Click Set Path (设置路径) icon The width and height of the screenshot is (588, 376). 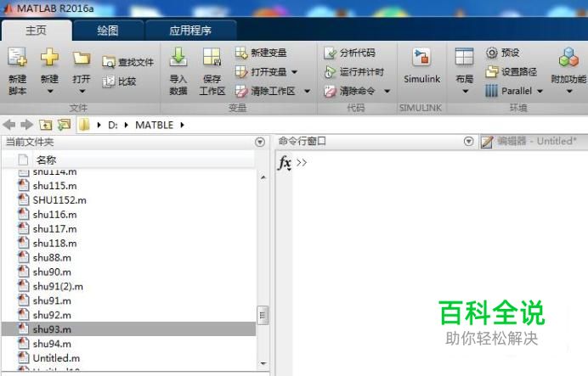pos(492,71)
